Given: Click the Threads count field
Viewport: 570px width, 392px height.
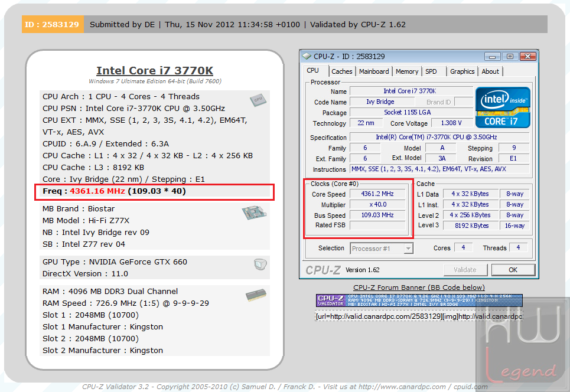Looking at the screenshot, I should point(519,247).
